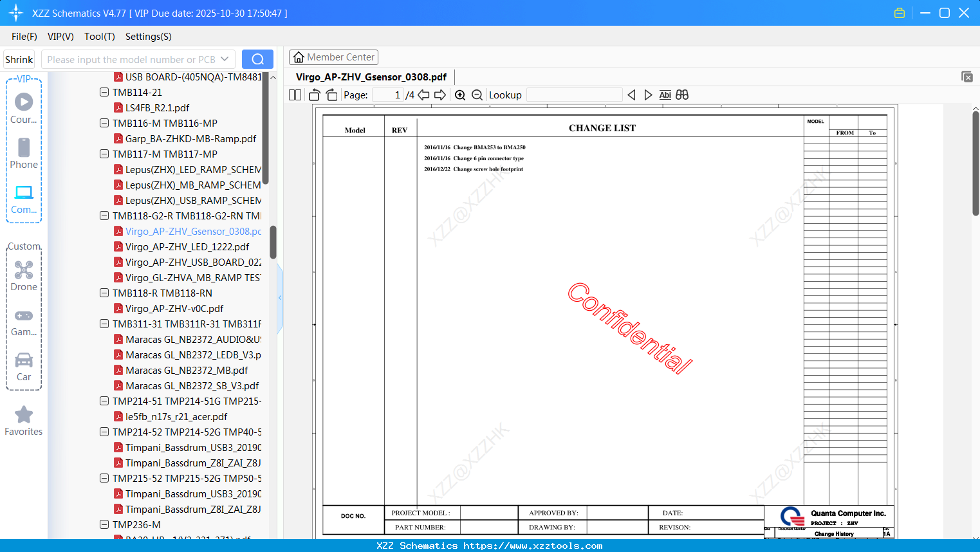Open Virgo_AP-ZHV-v0C.pdf file
The image size is (980, 552).
[174, 308]
